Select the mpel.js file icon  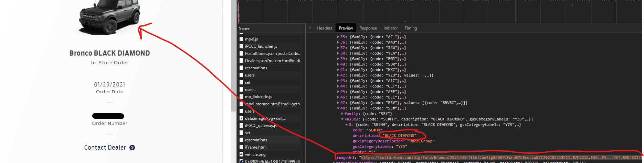tap(241, 39)
